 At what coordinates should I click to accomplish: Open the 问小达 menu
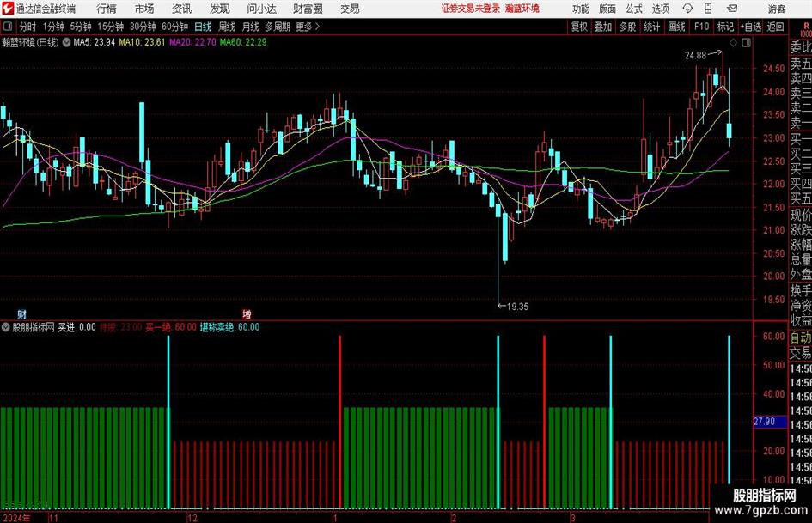[x=261, y=9]
